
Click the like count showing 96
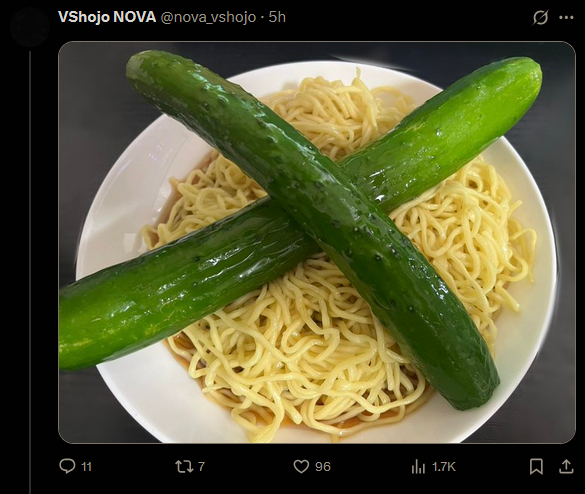pos(323,467)
